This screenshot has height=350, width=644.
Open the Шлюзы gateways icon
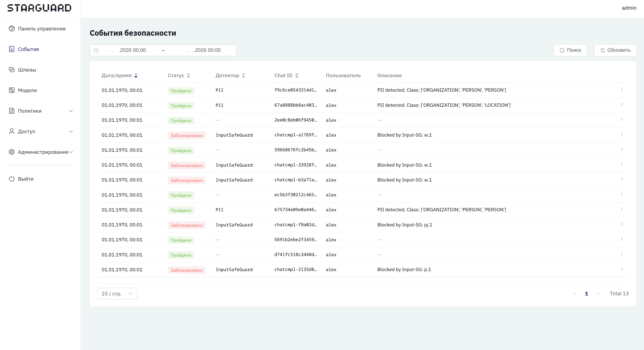tap(12, 70)
